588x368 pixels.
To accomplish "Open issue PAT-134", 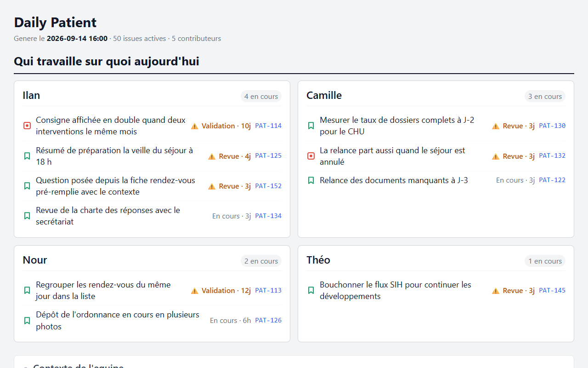I will coord(268,216).
